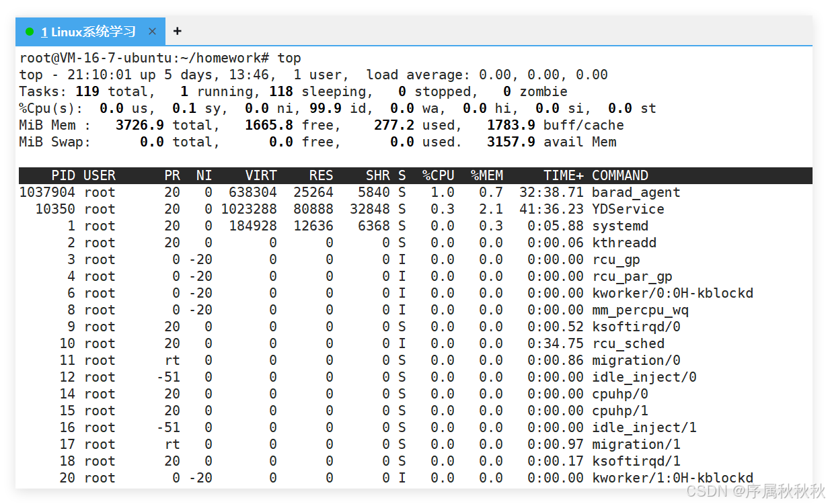This screenshot has width=828, height=504.
Task: Click the 0:00.97 time of migration/1
Action: pyautogui.click(x=556, y=444)
